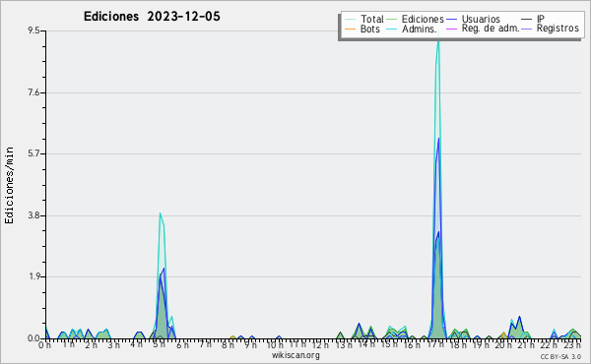Image resolution: width=591 pixels, height=364 pixels.
Task: Click the "23 h" x-axis label
Action: tap(572, 344)
